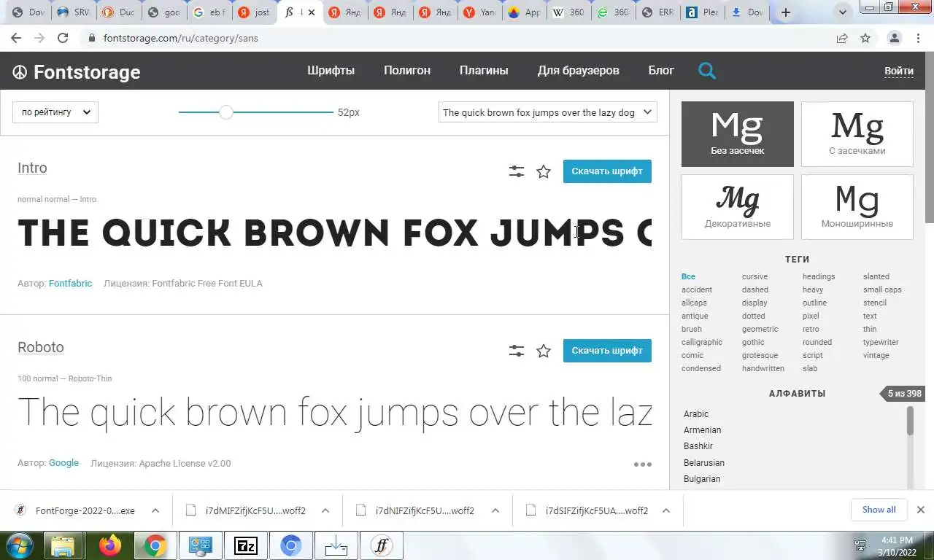Select the 'Все' tag filter

(x=688, y=276)
